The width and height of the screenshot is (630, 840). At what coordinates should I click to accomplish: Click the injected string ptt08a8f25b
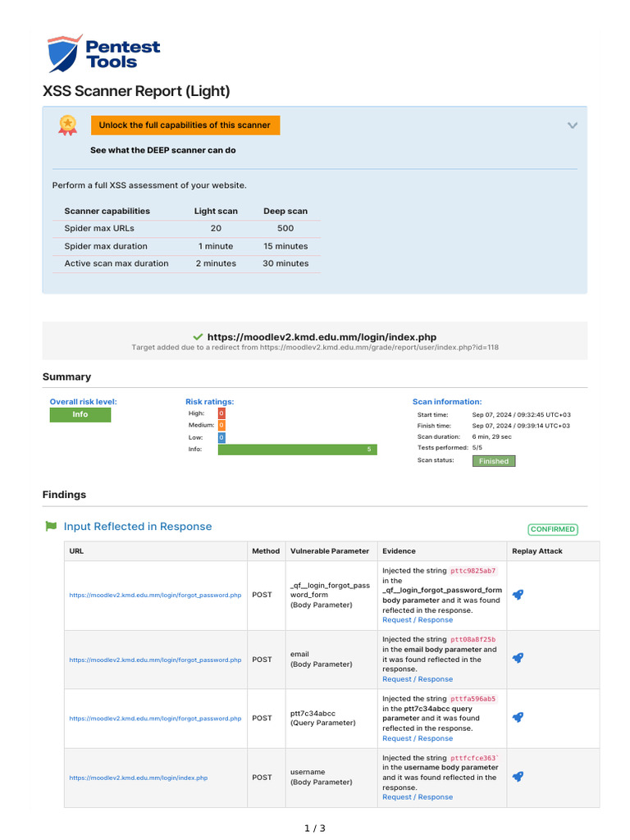(473, 640)
